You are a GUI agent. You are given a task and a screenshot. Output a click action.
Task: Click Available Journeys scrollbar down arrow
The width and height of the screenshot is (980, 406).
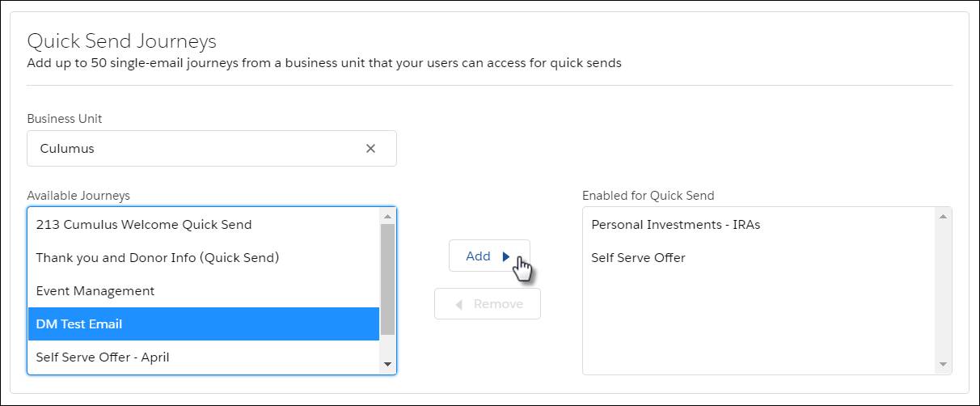click(x=388, y=365)
